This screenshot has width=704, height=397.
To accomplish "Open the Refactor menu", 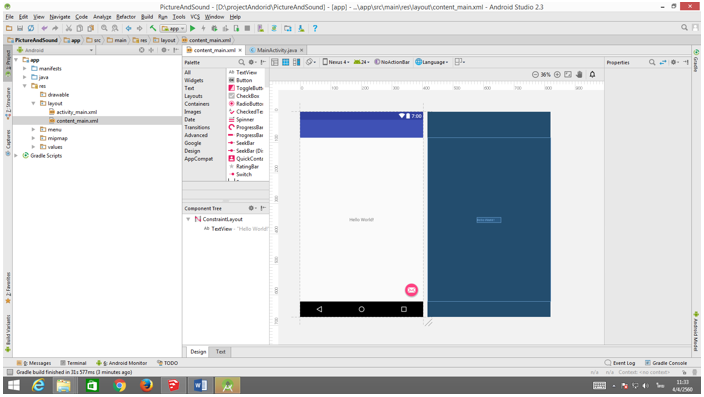I will [126, 17].
